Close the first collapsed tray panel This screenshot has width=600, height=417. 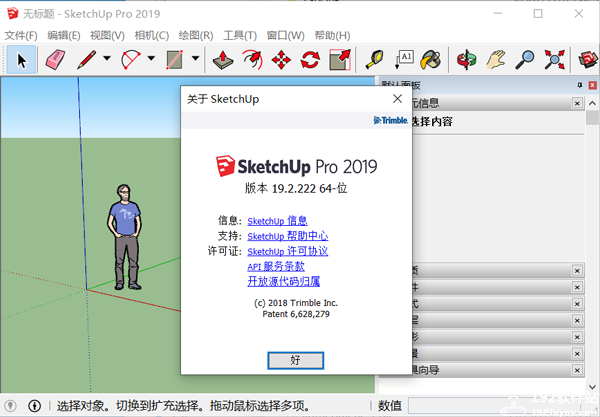point(577,270)
